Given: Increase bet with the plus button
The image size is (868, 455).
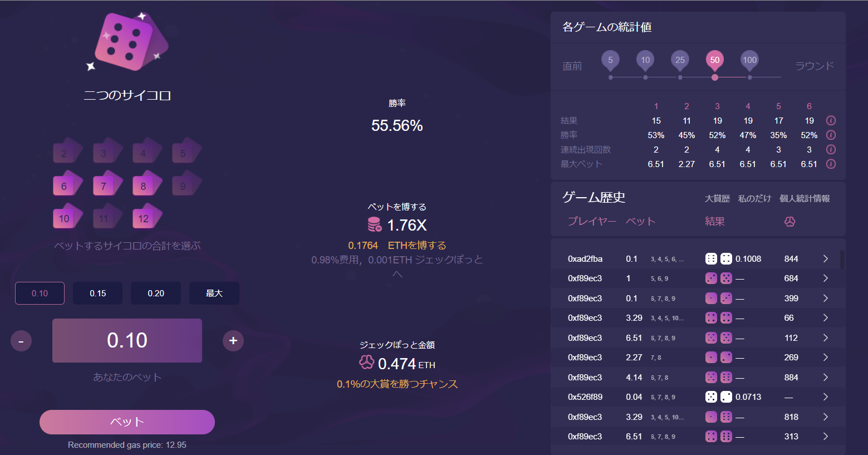Looking at the screenshot, I should click(x=233, y=340).
